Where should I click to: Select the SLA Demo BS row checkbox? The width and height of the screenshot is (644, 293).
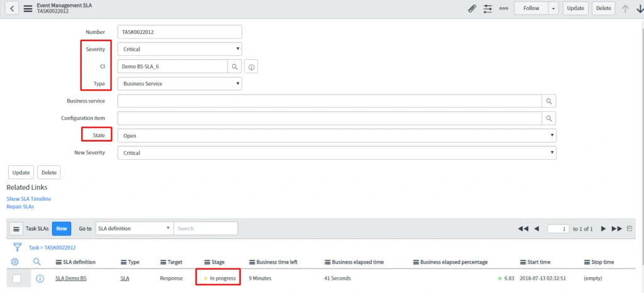coord(17,278)
